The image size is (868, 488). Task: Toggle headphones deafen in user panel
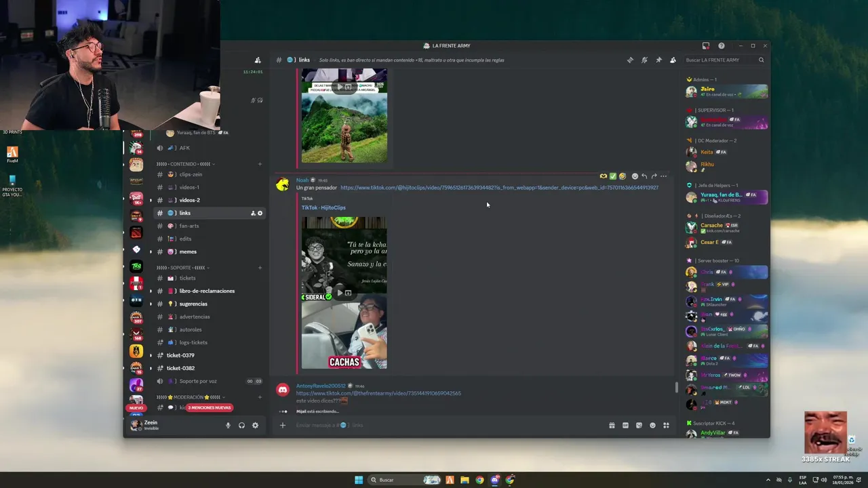coord(241,426)
